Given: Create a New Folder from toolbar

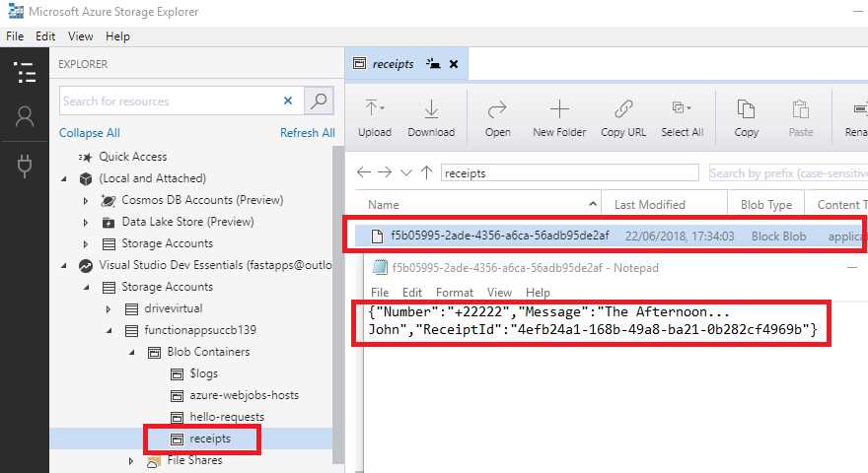Looking at the screenshot, I should (559, 118).
